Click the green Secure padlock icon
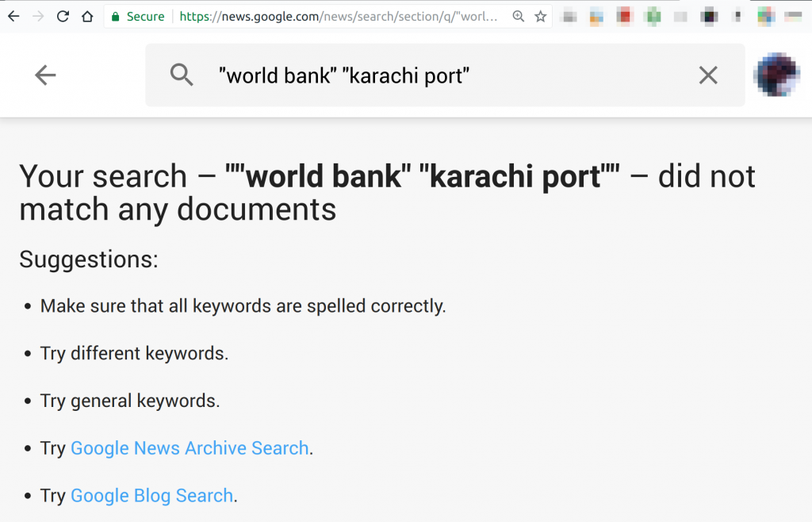Viewport: 812px width, 522px height. pos(116,17)
